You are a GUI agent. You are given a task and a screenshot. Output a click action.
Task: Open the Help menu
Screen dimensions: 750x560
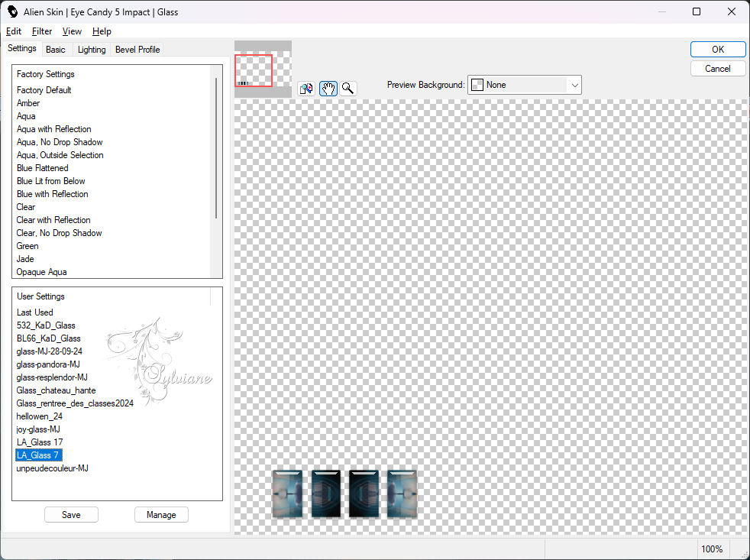coord(102,31)
